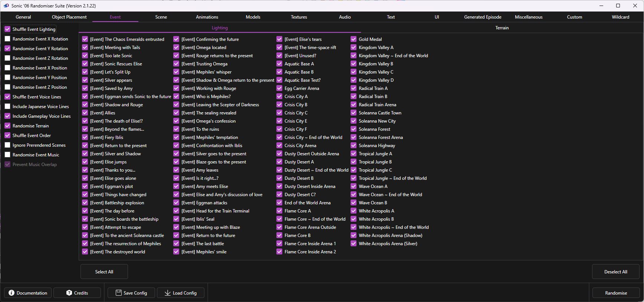Viewport: 644px width, 302px height.
Task: Uncheck Radical Train Arena
Action: pyautogui.click(x=354, y=104)
